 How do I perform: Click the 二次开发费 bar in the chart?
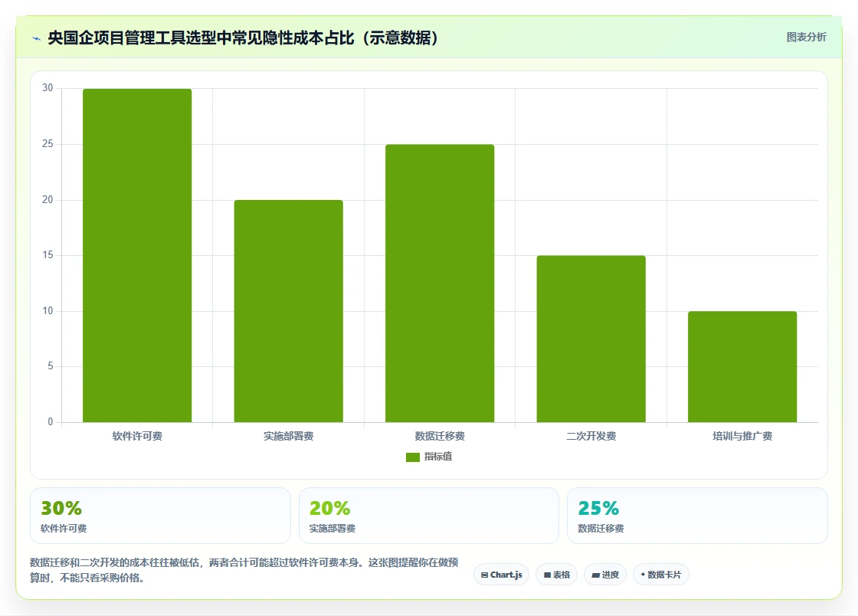coord(591,339)
